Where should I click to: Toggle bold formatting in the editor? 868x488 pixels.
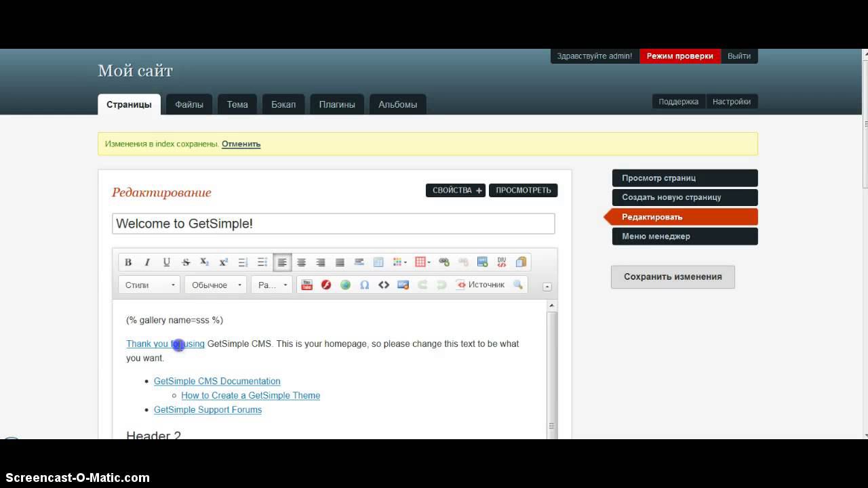[128, 262]
